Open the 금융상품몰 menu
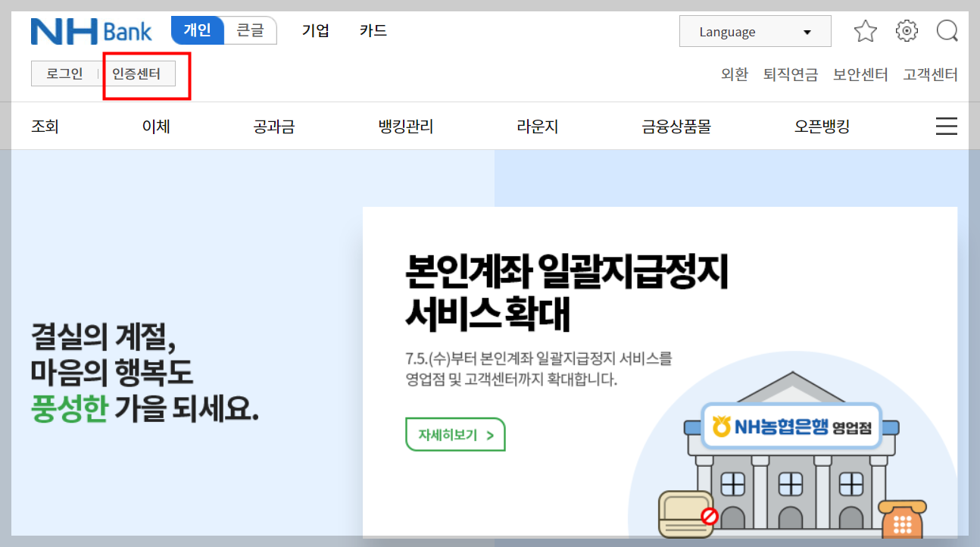 [676, 127]
